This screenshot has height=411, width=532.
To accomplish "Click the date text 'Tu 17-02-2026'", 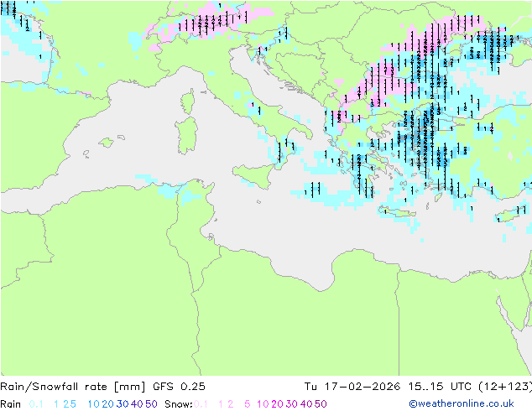I will (x=352, y=386).
